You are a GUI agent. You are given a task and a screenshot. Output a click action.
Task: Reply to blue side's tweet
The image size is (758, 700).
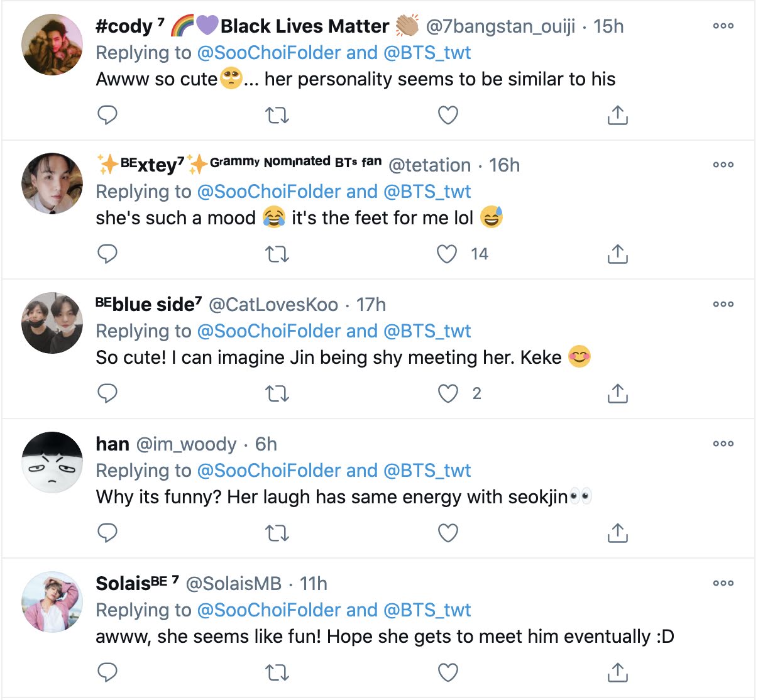click(107, 394)
